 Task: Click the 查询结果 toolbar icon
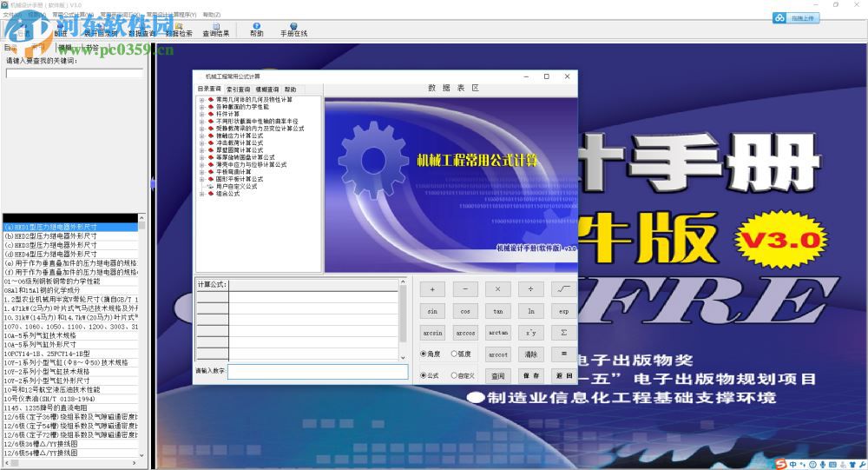[x=216, y=30]
